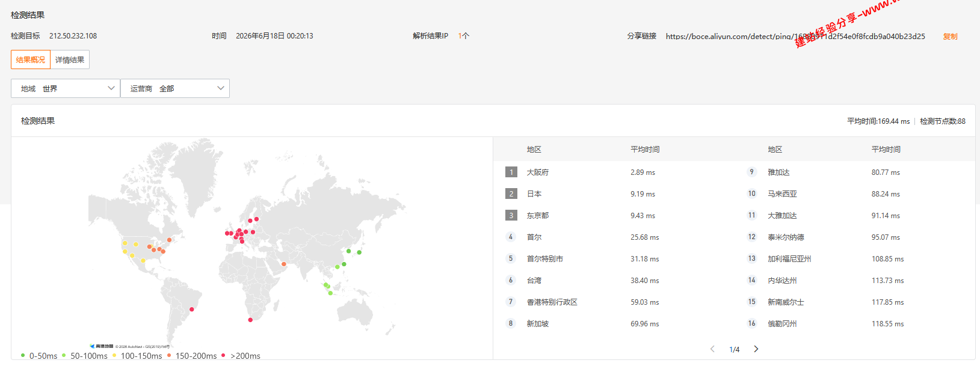980x366 pixels.
Task: Open the 结果概况 tab
Action: [31, 59]
